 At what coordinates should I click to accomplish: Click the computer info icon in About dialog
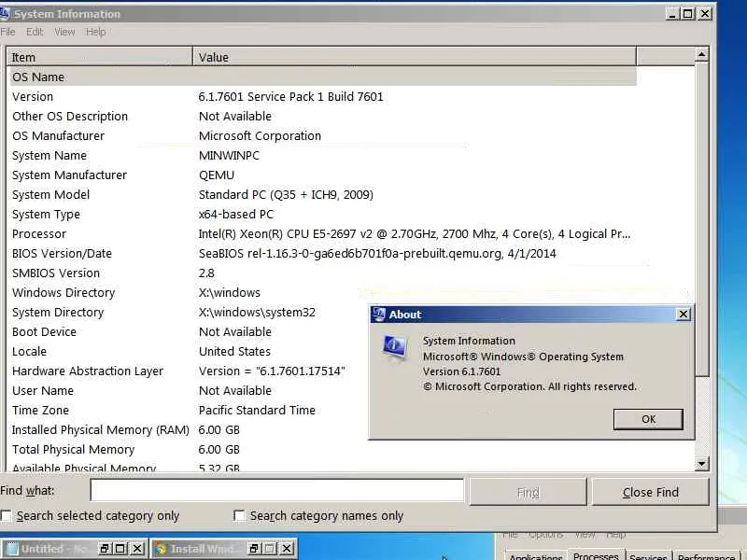pos(395,347)
